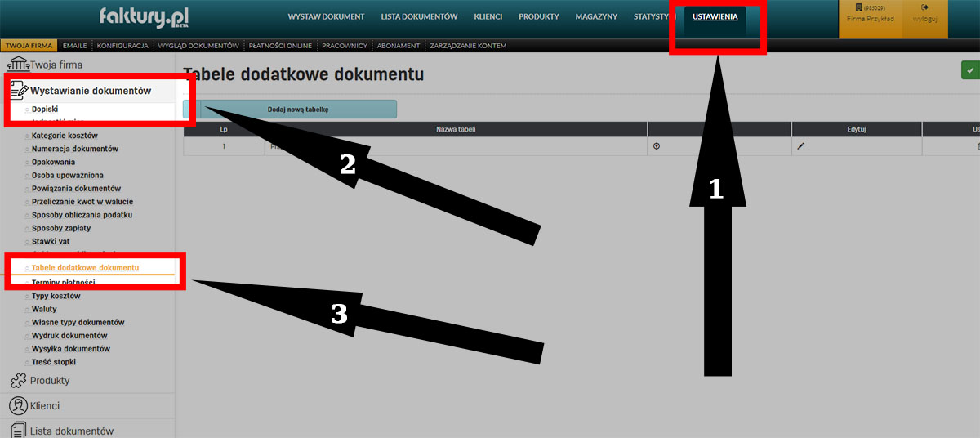The image size is (980, 438).
Task: Click the trash delete icon in row 1
Action: coord(977,146)
